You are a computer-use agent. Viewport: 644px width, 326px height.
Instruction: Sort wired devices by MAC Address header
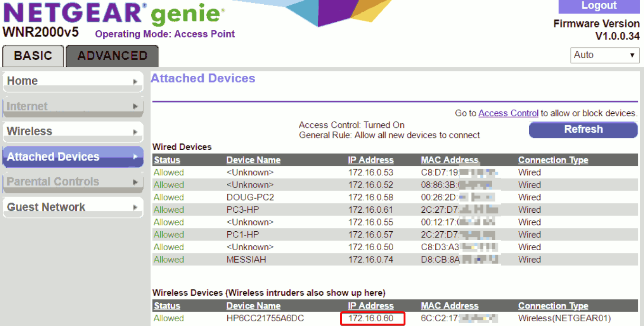(450, 160)
